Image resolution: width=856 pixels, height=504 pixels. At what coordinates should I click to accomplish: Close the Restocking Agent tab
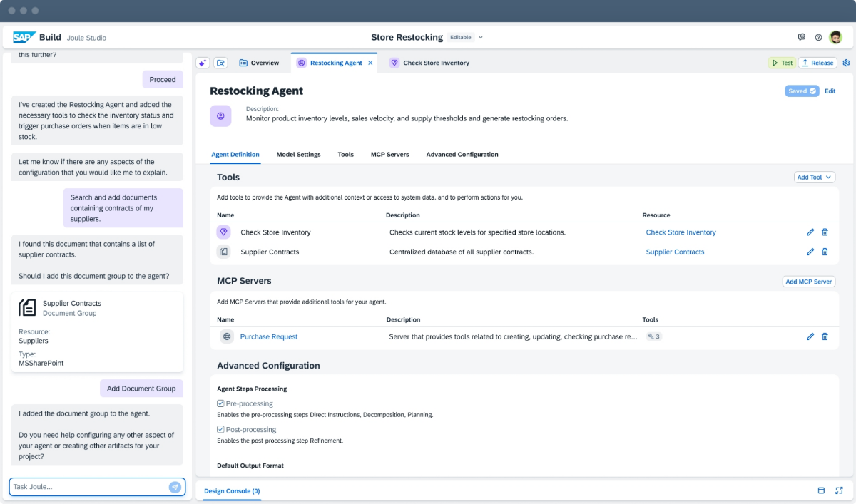coord(370,63)
